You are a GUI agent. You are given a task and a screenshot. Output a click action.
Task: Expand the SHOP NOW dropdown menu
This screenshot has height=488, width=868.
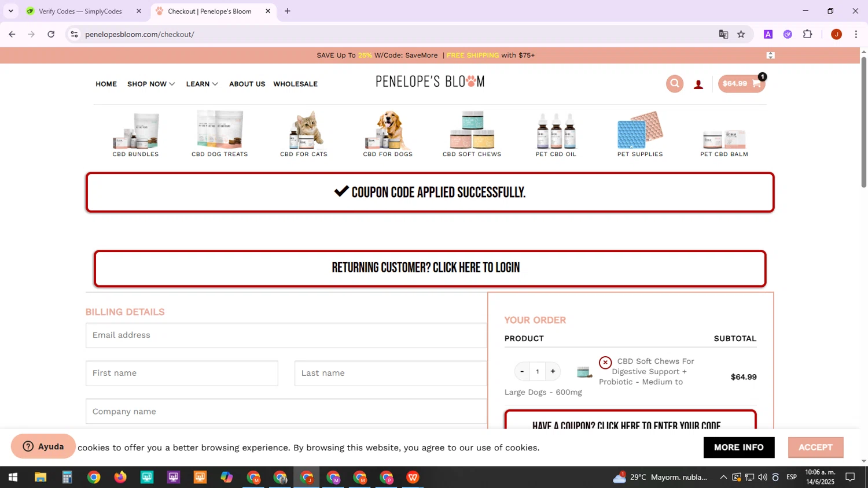[x=151, y=84]
